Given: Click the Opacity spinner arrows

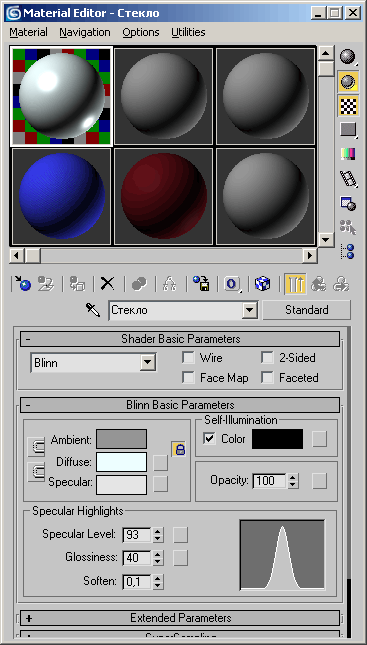Looking at the screenshot, I should [x=293, y=481].
